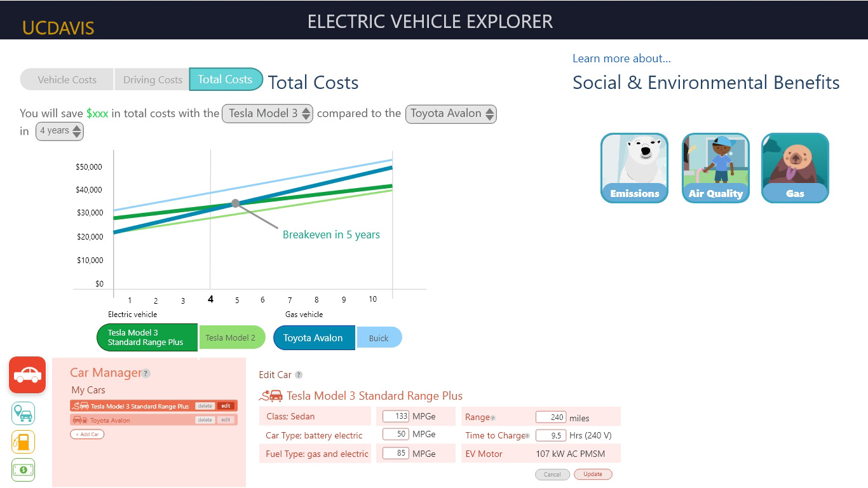Click the Update button
The height and width of the screenshot is (488, 868).
coord(593,474)
